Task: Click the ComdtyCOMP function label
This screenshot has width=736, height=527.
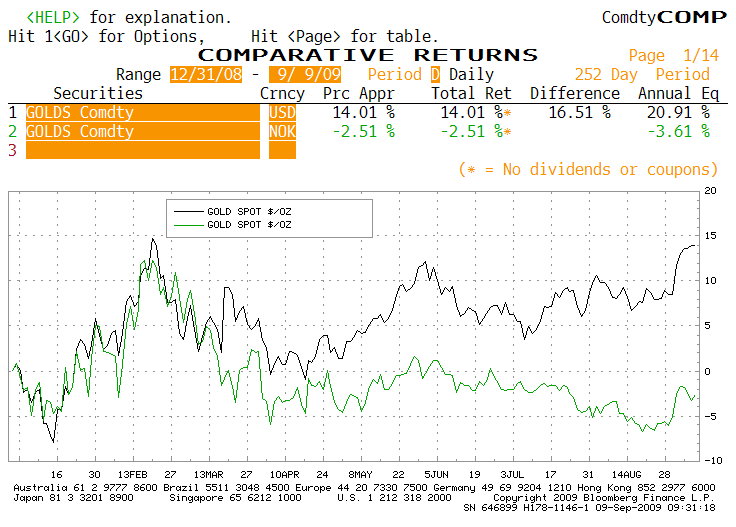Action: point(664,17)
